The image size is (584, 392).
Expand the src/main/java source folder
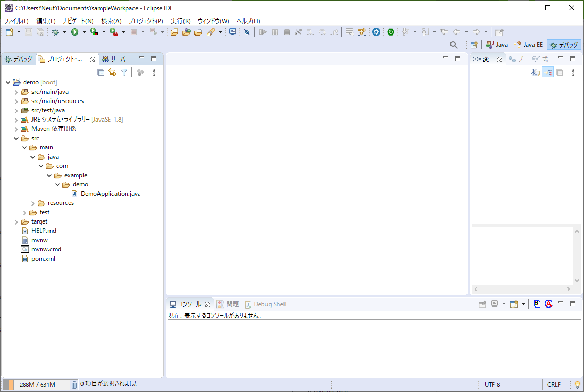pos(16,92)
